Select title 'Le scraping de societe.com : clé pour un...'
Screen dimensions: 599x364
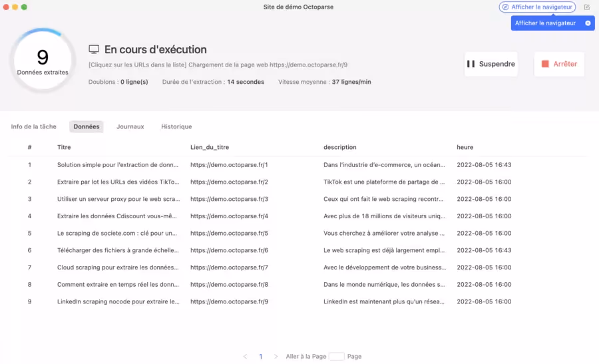coord(117,233)
